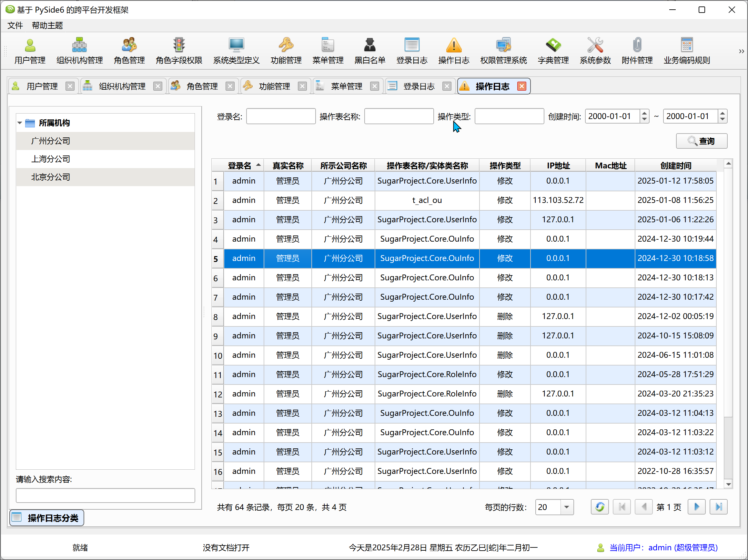Close the 用户管理 tab
Screen dimensions: 748x560
tap(70, 86)
